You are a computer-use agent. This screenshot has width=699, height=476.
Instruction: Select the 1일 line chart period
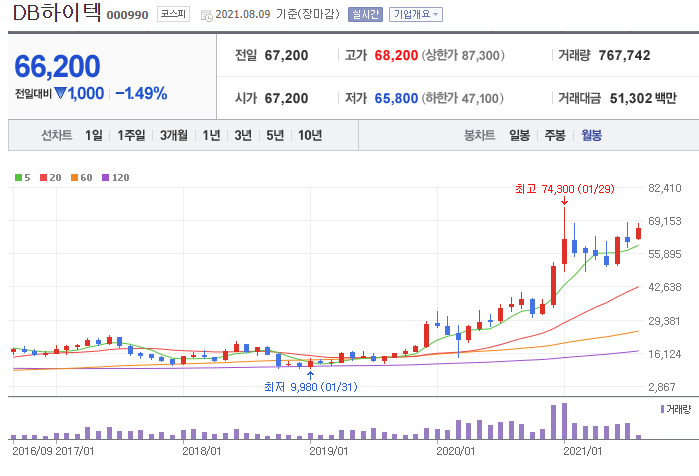pos(94,135)
